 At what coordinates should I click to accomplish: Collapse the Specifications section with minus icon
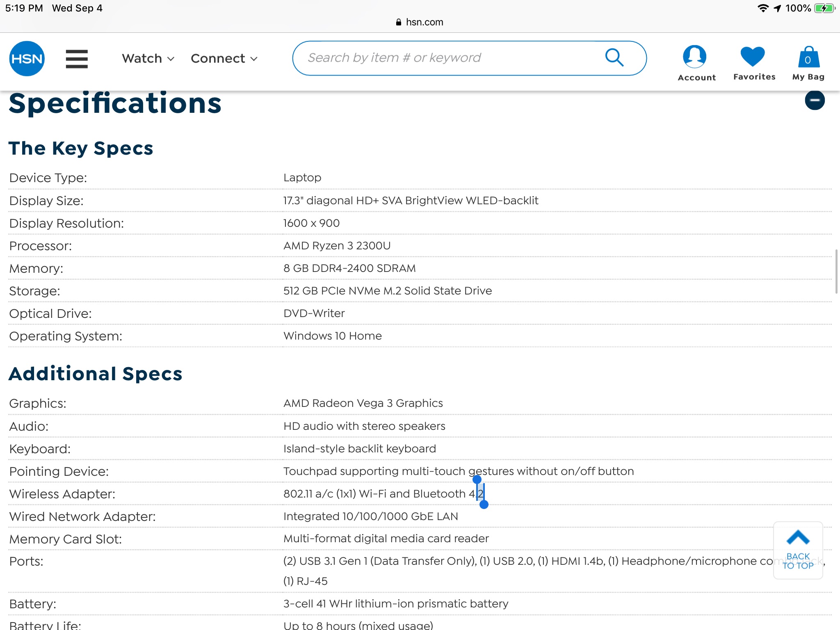pyautogui.click(x=815, y=100)
